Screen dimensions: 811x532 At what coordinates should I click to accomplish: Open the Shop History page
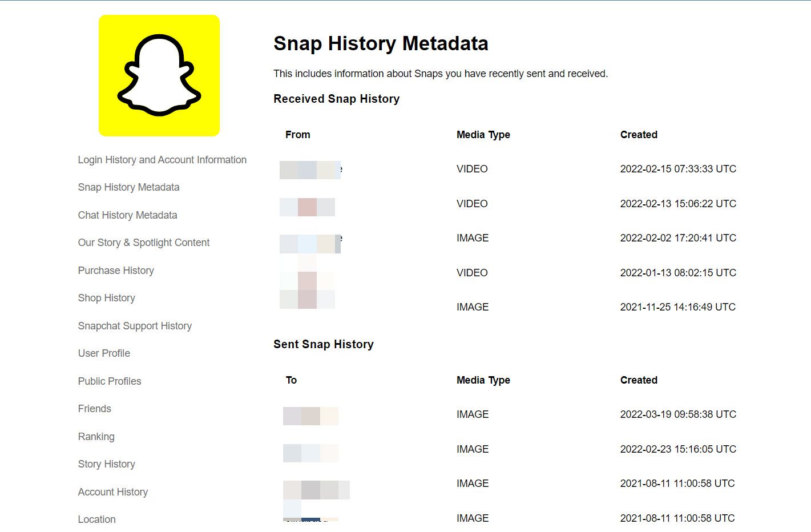107,298
